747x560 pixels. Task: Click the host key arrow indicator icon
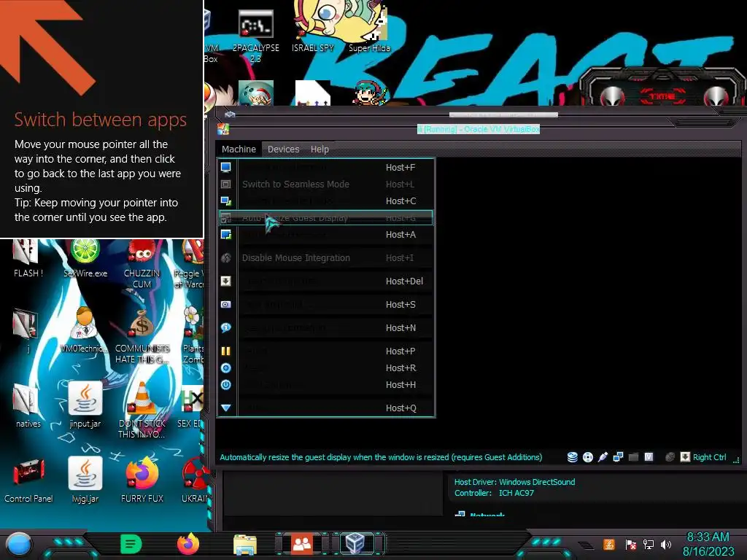(685, 457)
